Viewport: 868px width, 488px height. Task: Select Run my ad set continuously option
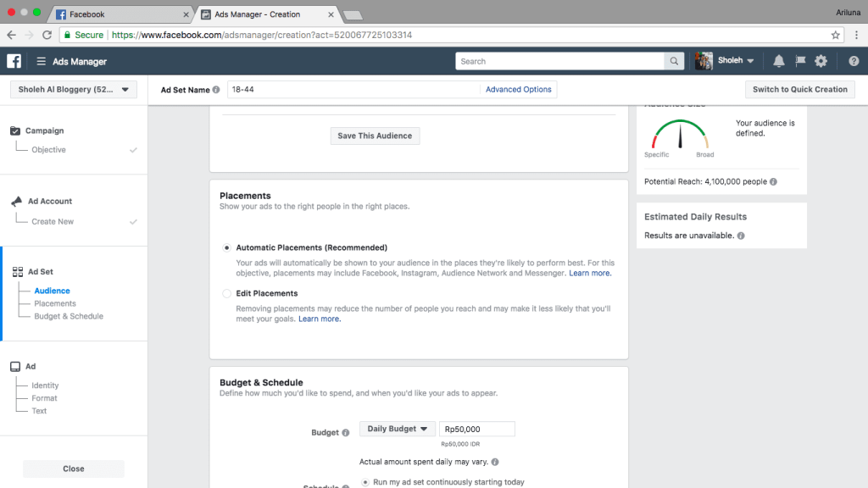pos(364,482)
